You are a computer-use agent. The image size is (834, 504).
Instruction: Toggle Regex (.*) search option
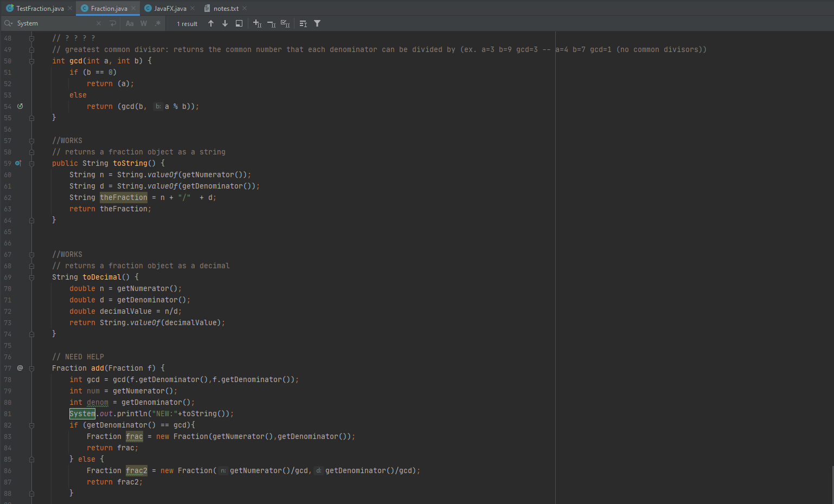158,23
